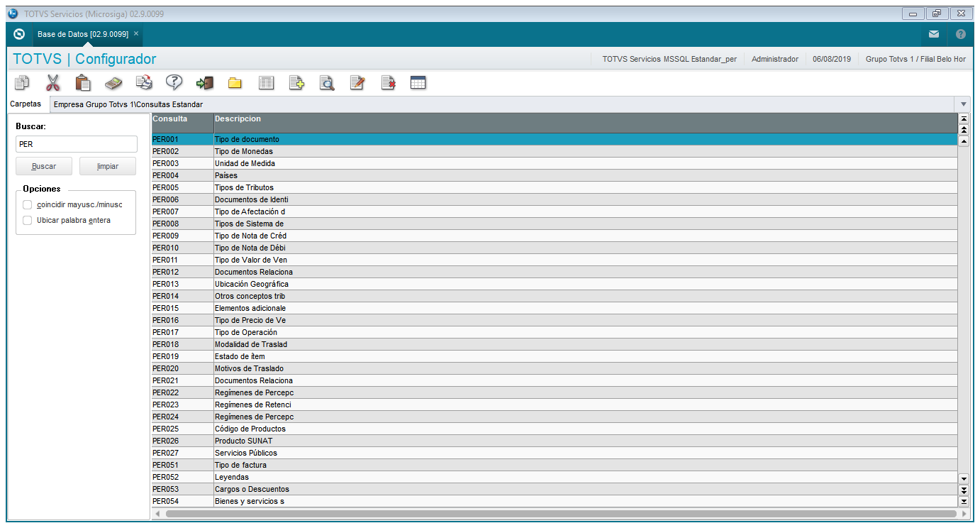Click the page icon with green plus
The width and height of the screenshot is (980, 528).
[x=296, y=83]
